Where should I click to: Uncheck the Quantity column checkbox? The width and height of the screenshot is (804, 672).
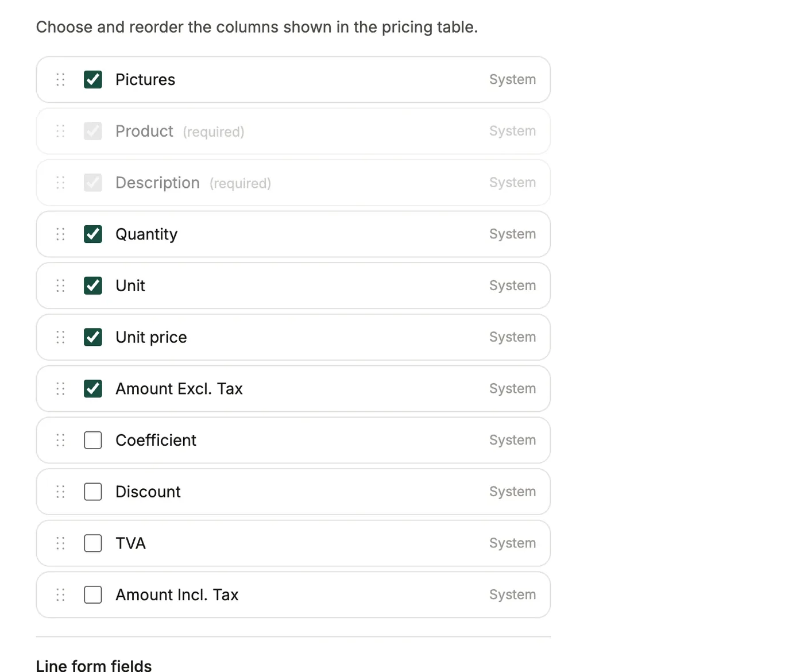93,234
